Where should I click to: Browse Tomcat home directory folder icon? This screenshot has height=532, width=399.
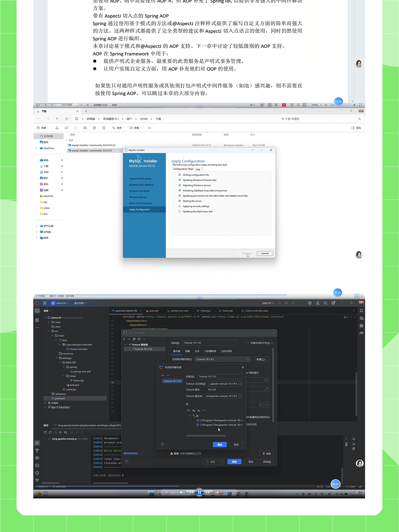coord(239,384)
